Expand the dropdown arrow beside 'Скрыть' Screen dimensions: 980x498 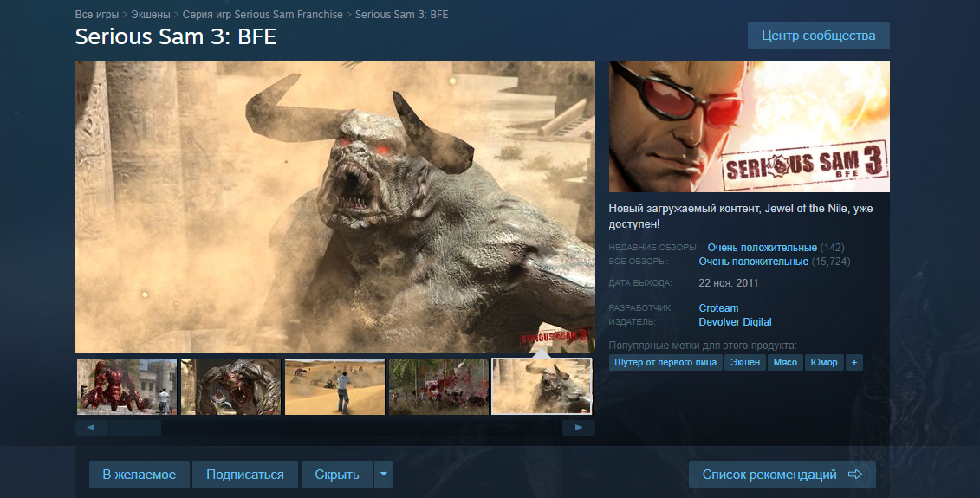(x=384, y=475)
